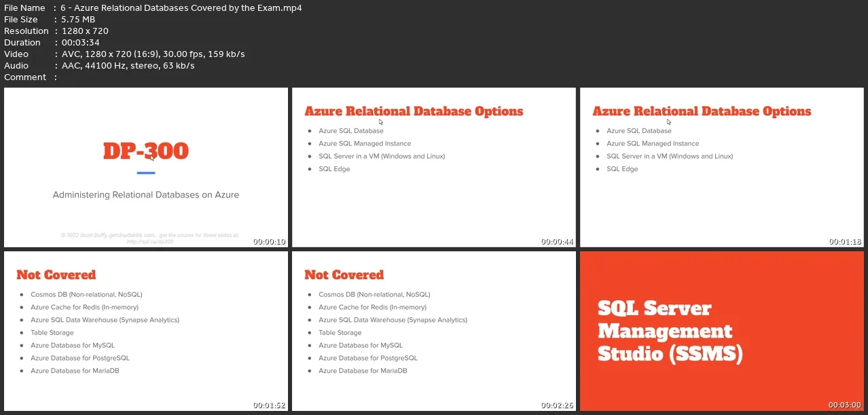Click the large 'DP-300' heading
The height and width of the screenshot is (415, 868).
pos(146,151)
